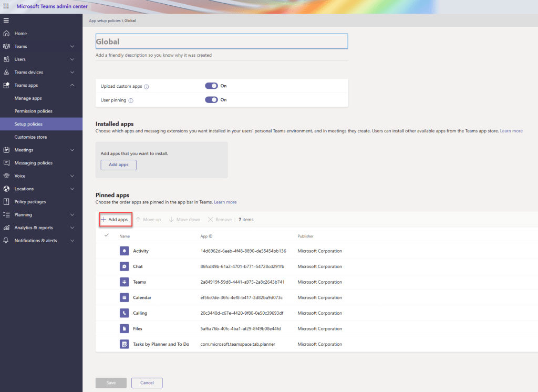This screenshot has width=538, height=392.
Task: Select the Teams app icon in the list
Action: click(123, 282)
